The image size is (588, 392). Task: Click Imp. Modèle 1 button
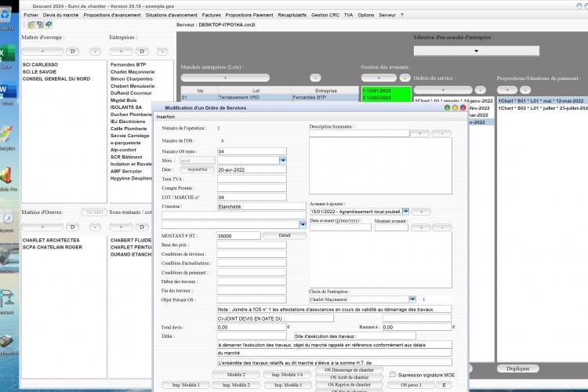coord(186,385)
